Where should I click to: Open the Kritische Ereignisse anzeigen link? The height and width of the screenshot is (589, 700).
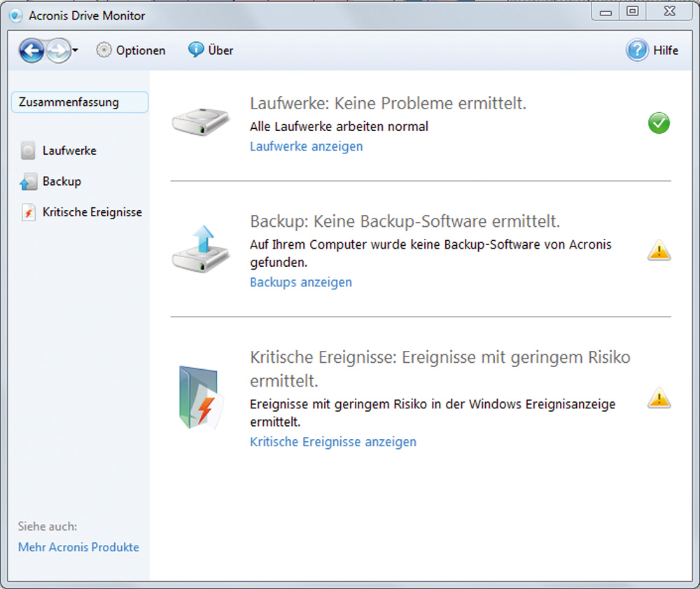pos(333,442)
